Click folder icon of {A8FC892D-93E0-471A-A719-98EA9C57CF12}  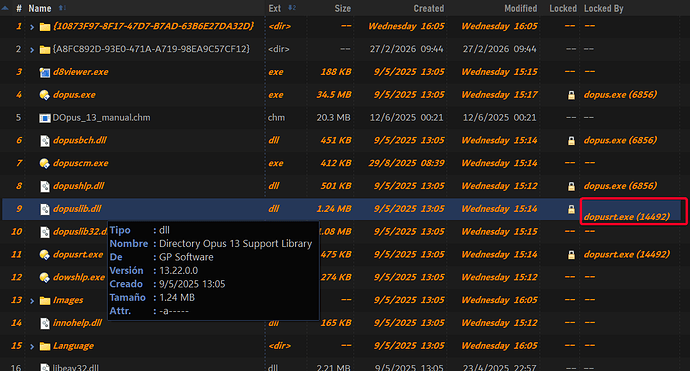click(x=44, y=50)
